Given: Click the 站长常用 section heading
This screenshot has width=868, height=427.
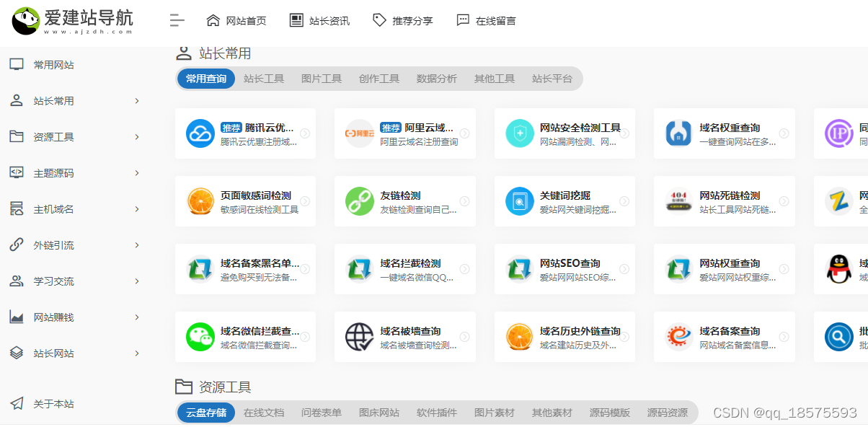Looking at the screenshot, I should point(225,53).
